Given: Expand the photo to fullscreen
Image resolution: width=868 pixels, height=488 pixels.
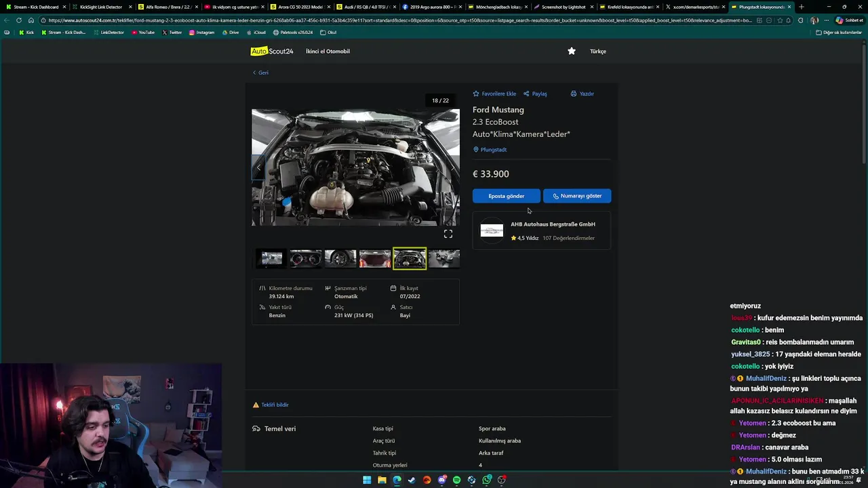Looking at the screenshot, I should click(448, 234).
